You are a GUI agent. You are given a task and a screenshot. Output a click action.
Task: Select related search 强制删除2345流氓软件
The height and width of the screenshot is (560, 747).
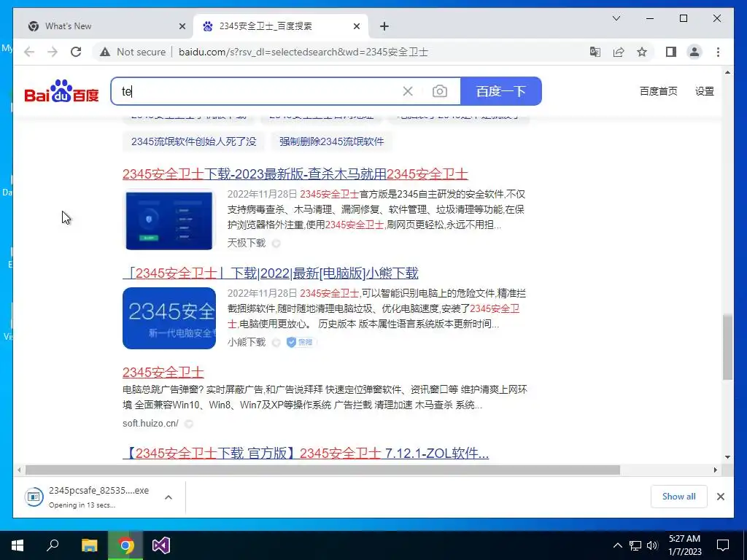click(x=332, y=141)
